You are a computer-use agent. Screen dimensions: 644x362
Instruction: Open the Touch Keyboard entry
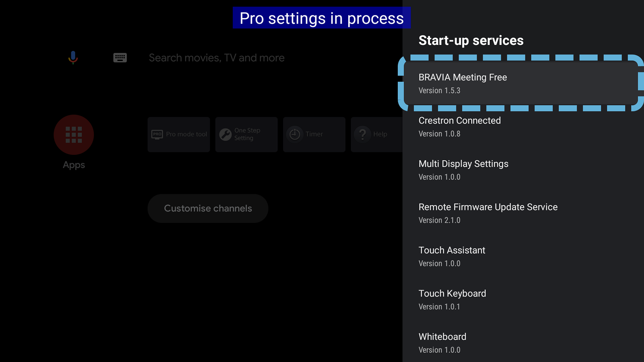pos(521,300)
